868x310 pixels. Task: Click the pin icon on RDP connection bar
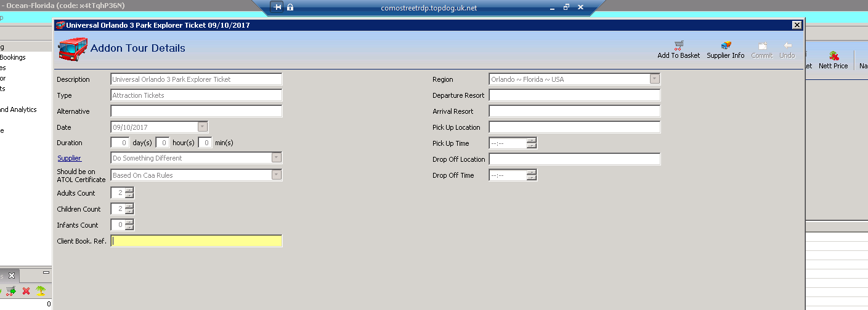click(x=278, y=7)
